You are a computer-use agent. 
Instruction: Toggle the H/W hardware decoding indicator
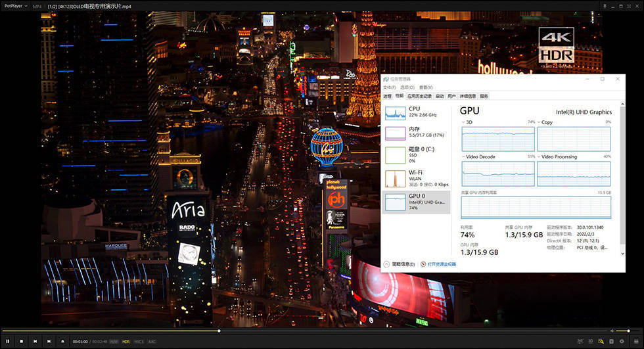(114, 341)
